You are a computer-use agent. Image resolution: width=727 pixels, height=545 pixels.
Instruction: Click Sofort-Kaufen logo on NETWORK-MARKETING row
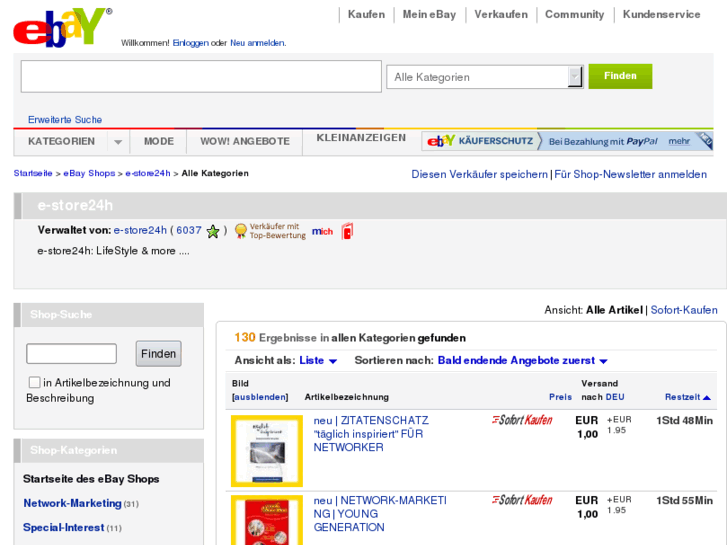pos(522,500)
